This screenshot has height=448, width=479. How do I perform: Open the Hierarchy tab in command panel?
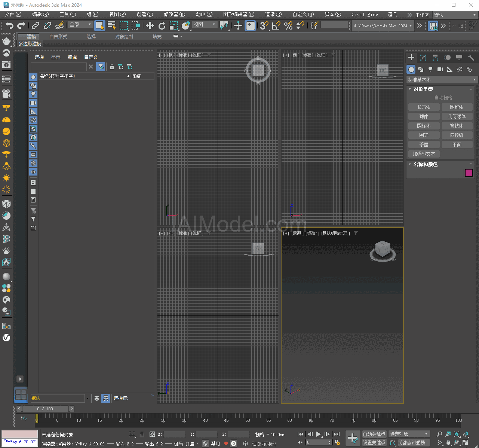(435, 57)
